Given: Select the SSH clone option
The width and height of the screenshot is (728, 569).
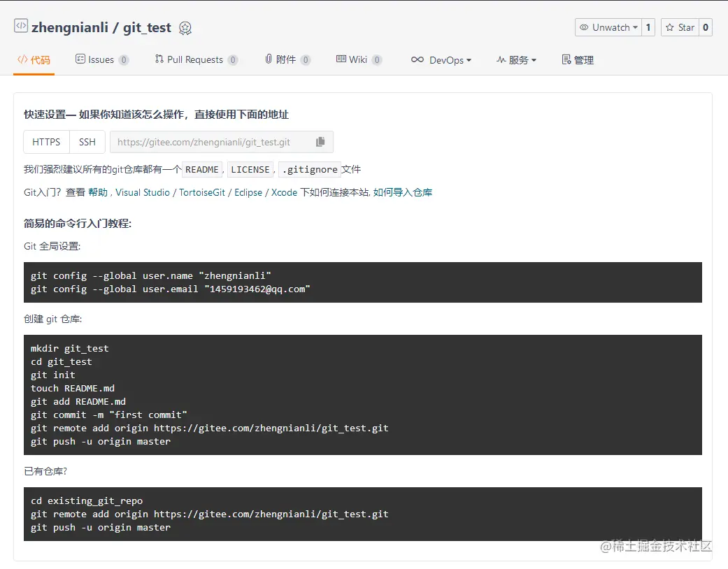Looking at the screenshot, I should point(87,142).
